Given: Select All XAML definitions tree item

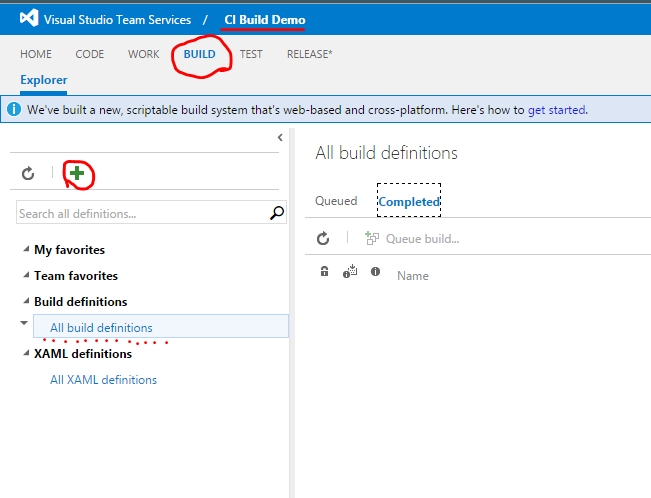Looking at the screenshot, I should click(x=103, y=380).
